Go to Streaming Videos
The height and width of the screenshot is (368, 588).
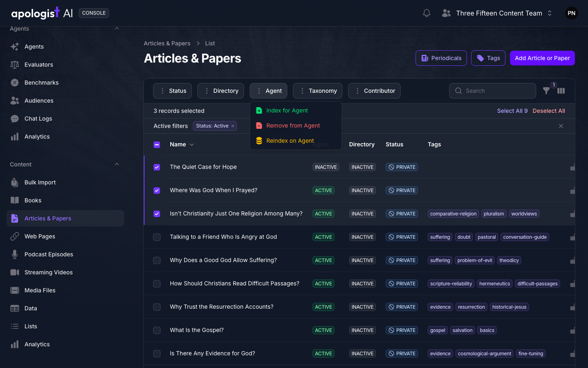pos(65,272)
